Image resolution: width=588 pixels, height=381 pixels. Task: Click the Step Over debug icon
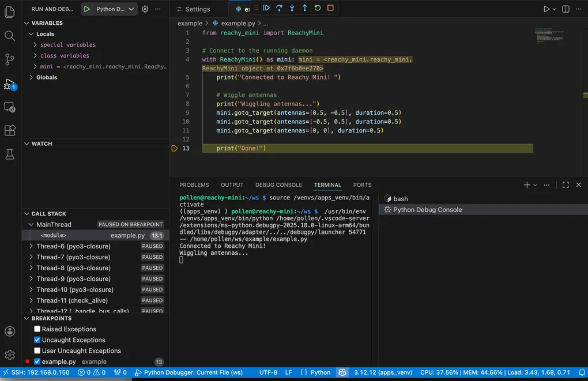[x=279, y=8]
